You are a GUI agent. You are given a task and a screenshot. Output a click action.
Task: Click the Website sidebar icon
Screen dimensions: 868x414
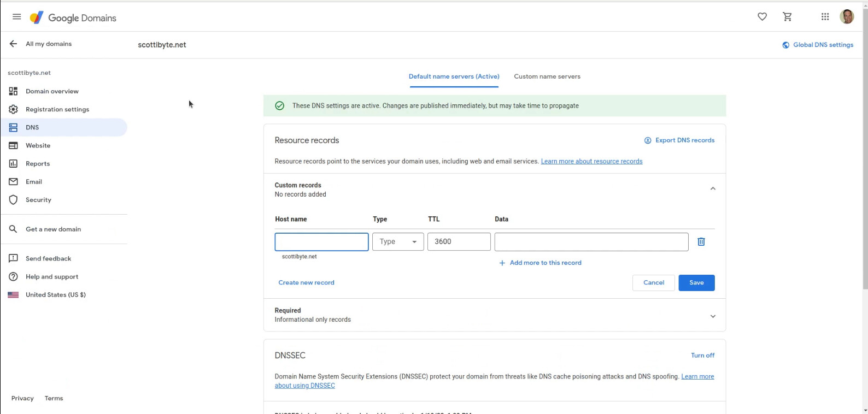tap(13, 145)
